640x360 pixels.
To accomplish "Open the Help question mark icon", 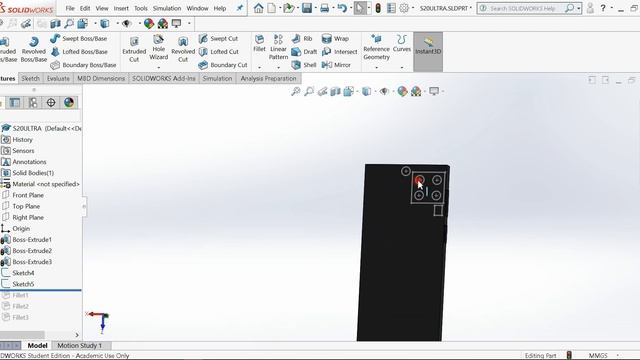I will tap(603, 8).
